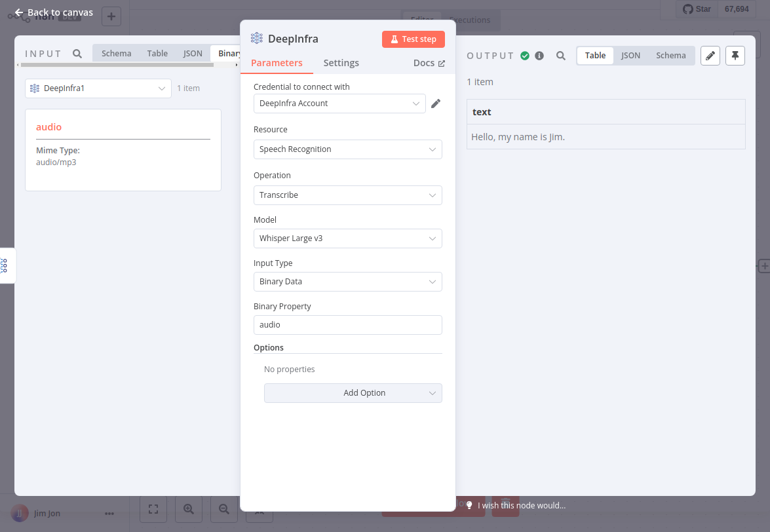The height and width of the screenshot is (532, 770).
Task: Click the DeepInfra node icon in header
Action: [x=257, y=38]
